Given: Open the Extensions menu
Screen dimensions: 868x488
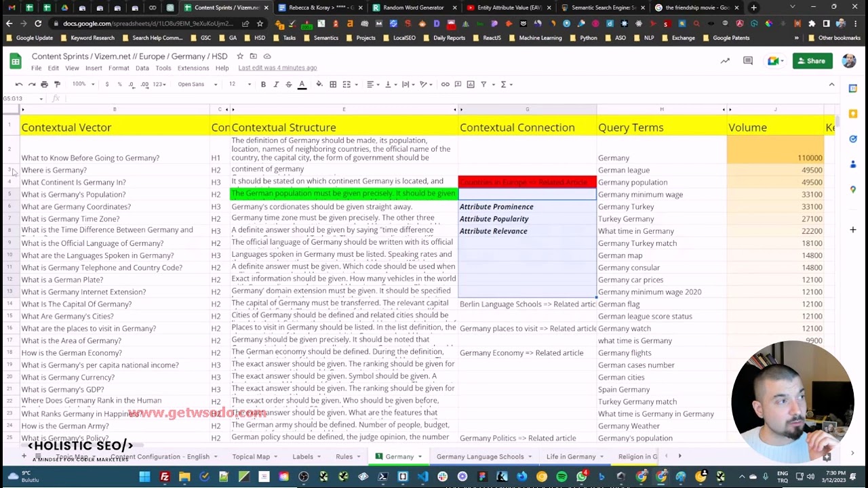Looking at the screenshot, I should click(193, 68).
